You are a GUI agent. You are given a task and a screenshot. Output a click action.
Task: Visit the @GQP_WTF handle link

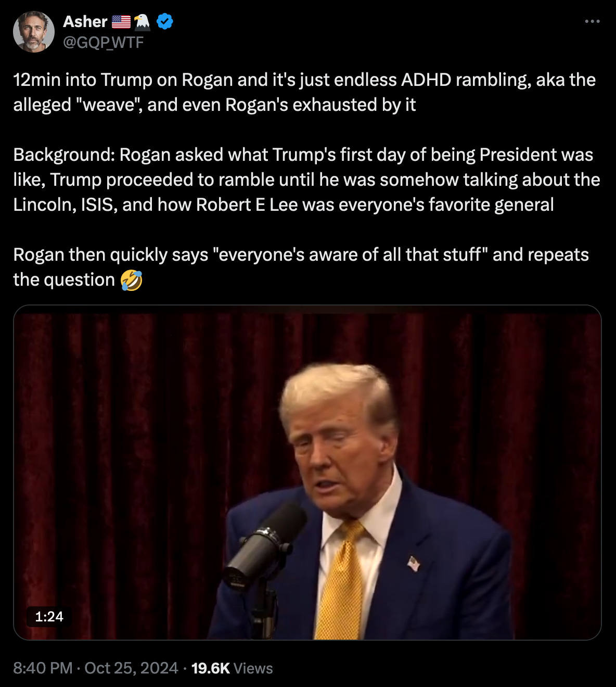(103, 42)
